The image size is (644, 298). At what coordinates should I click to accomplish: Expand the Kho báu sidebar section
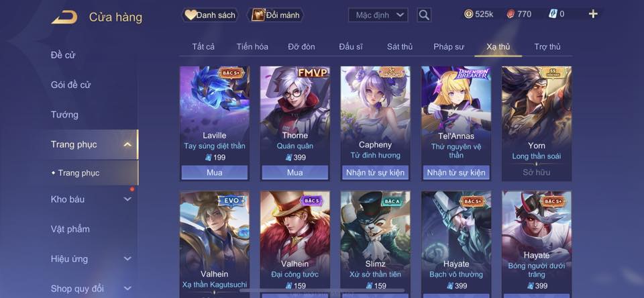[x=127, y=199]
